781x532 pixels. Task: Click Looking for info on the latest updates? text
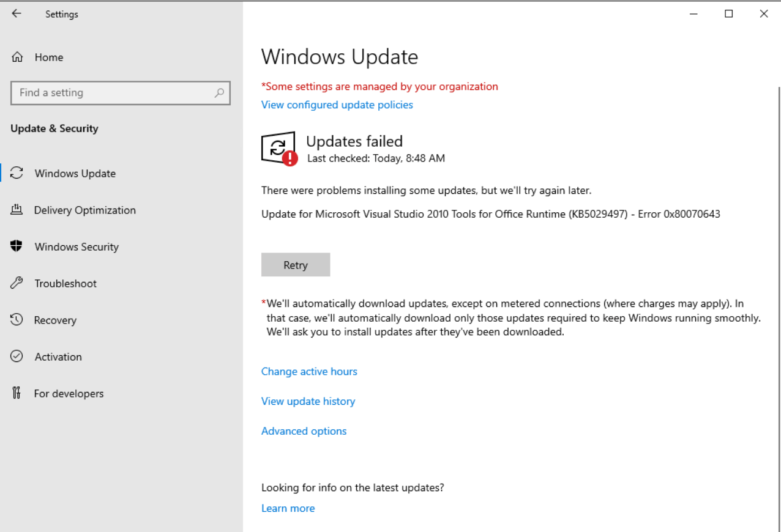[x=353, y=487]
